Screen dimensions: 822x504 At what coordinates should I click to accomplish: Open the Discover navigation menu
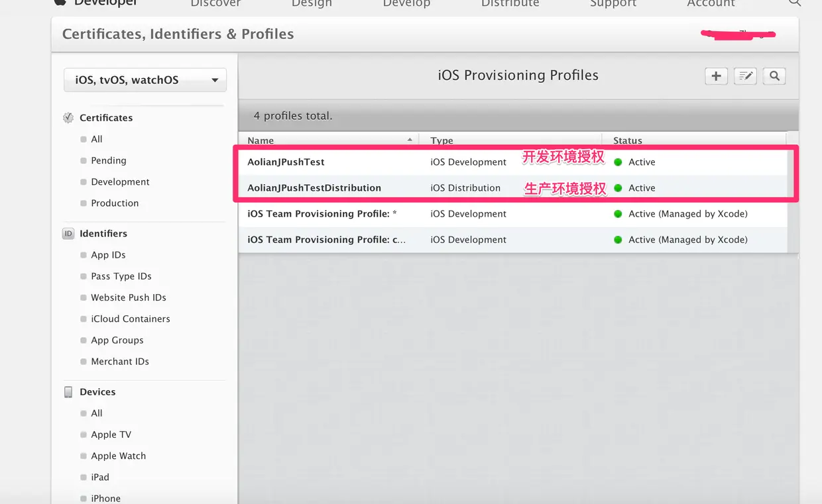215,3
